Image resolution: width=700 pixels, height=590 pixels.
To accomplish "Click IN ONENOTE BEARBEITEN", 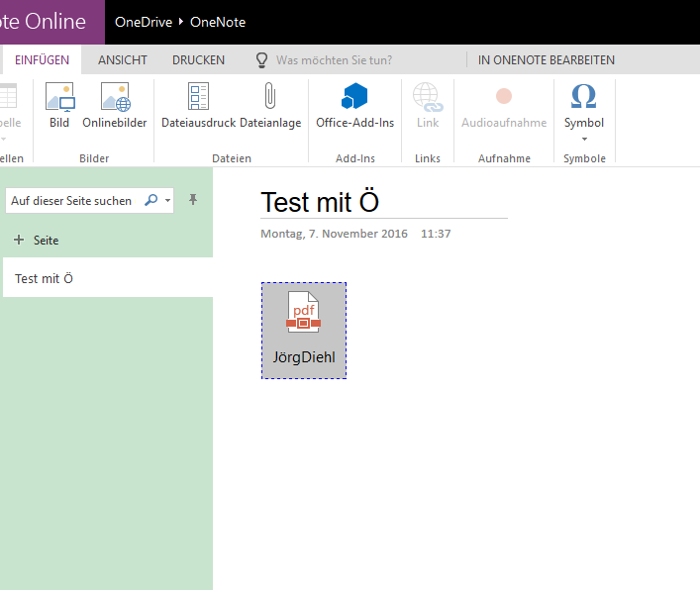I will click(x=546, y=60).
